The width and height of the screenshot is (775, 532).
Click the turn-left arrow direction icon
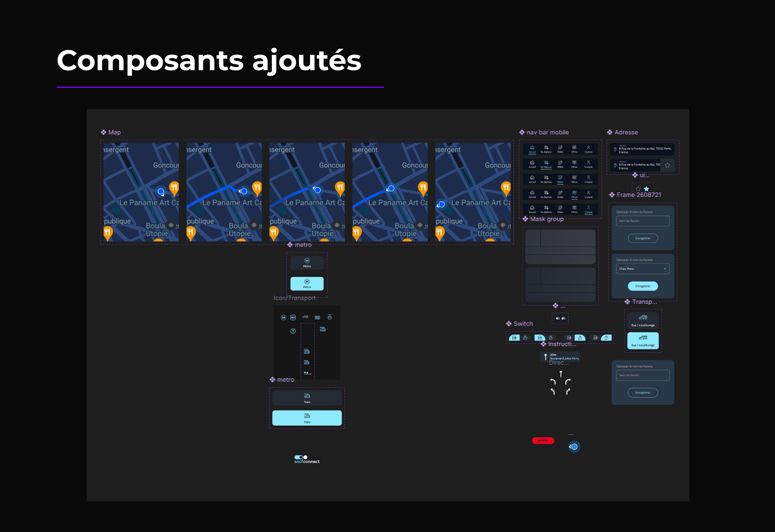pos(553,381)
